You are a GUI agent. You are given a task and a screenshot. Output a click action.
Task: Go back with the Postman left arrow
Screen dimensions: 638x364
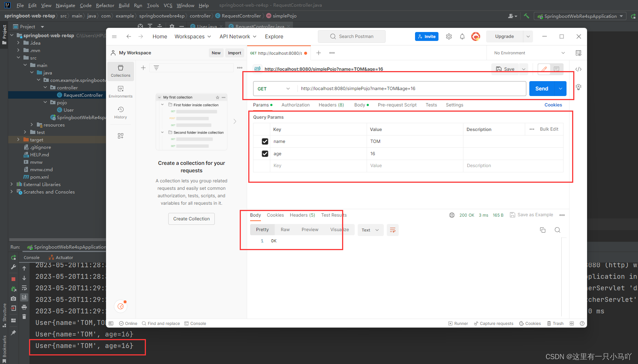(x=129, y=36)
